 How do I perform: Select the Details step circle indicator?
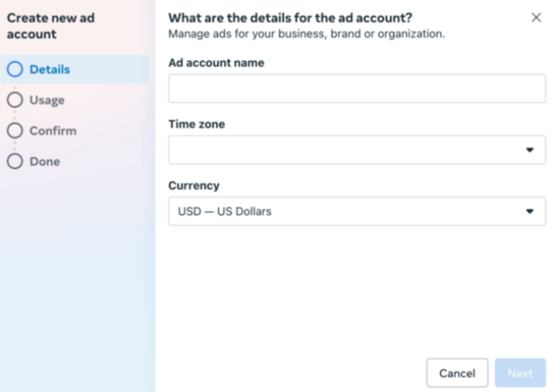pos(15,69)
